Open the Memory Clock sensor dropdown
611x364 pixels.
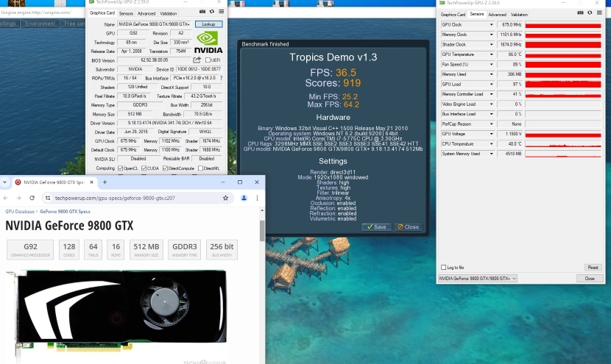(x=491, y=35)
